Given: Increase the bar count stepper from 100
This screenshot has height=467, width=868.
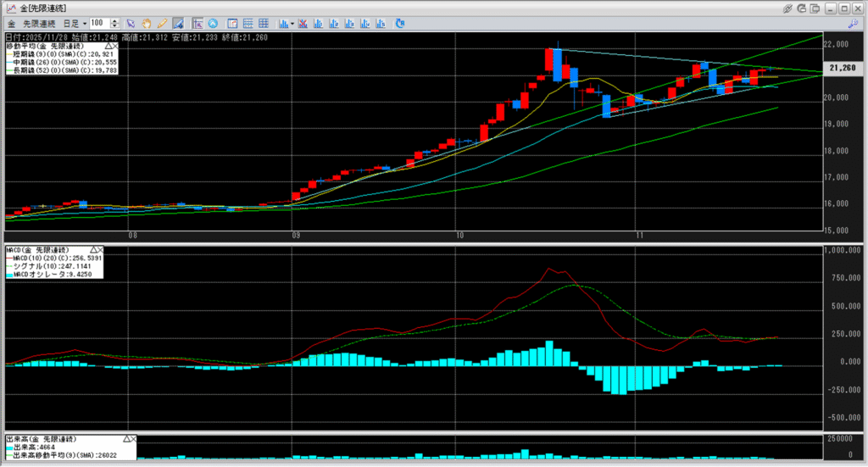Looking at the screenshot, I should (114, 20).
